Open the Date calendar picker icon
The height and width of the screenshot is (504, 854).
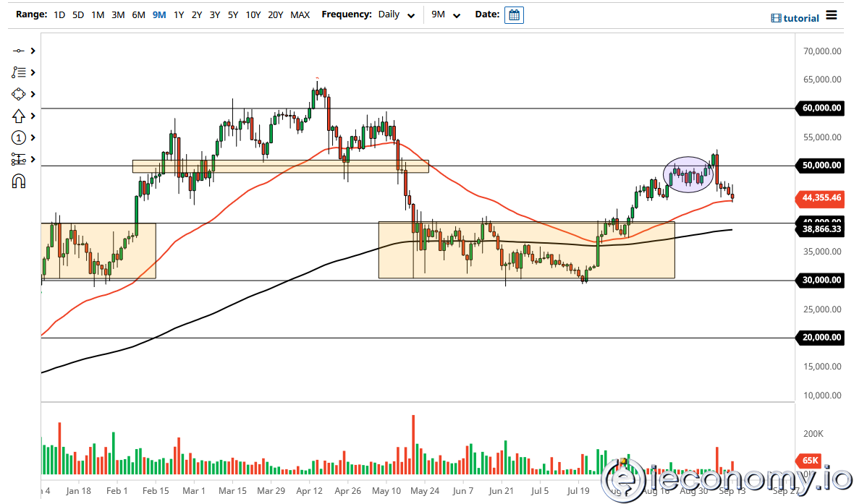point(514,15)
